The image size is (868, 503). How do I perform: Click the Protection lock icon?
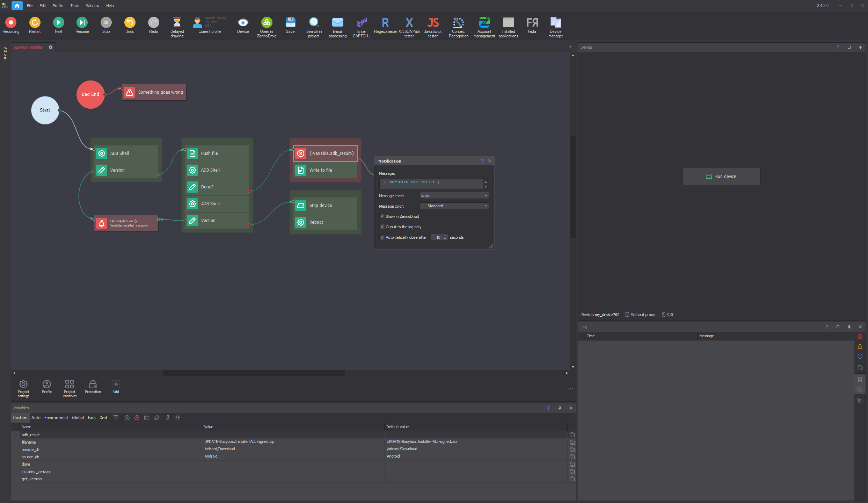93,385
